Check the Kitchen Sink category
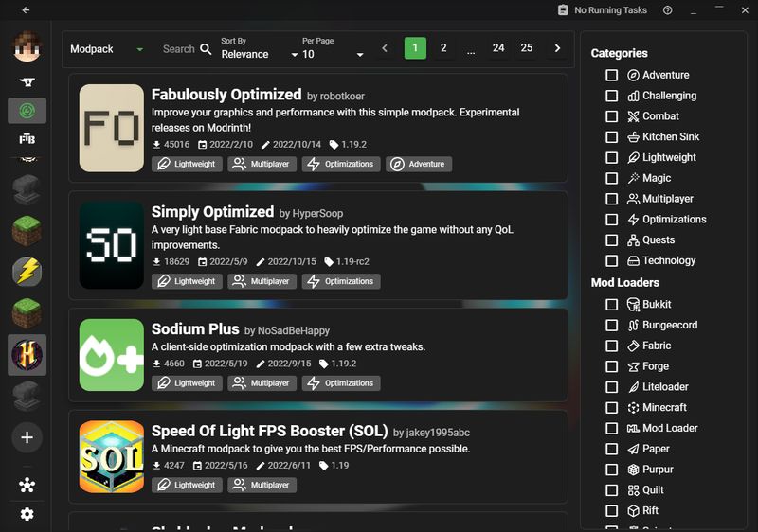Viewport: 758px width, 532px height. [x=611, y=137]
